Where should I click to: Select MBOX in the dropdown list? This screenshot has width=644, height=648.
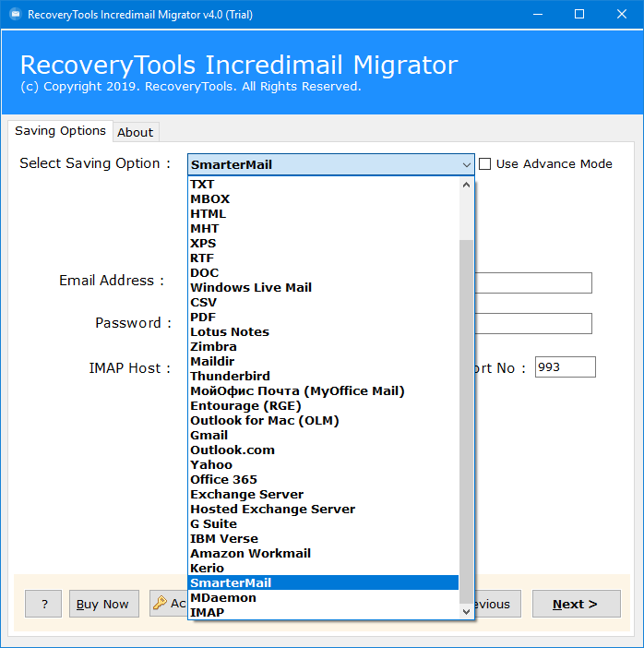pos(324,198)
